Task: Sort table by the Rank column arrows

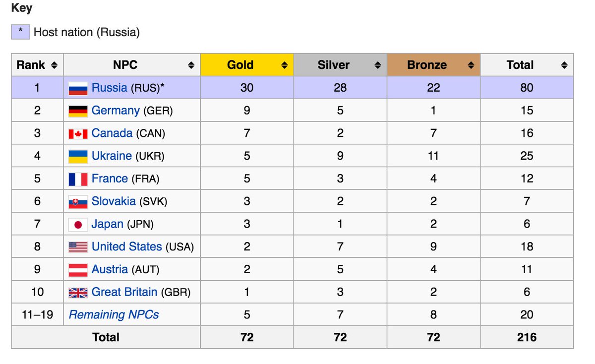Action: coord(54,65)
